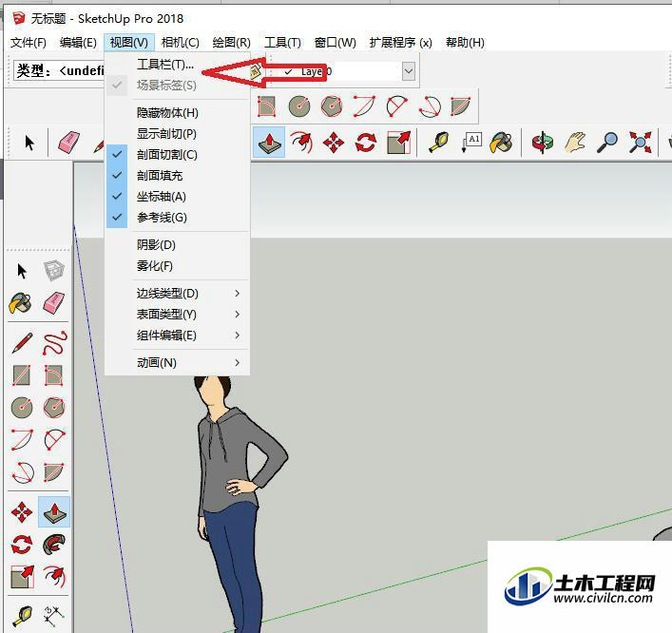Select the Text label tool with the A1 icon
The image size is (672, 633).
[471, 143]
